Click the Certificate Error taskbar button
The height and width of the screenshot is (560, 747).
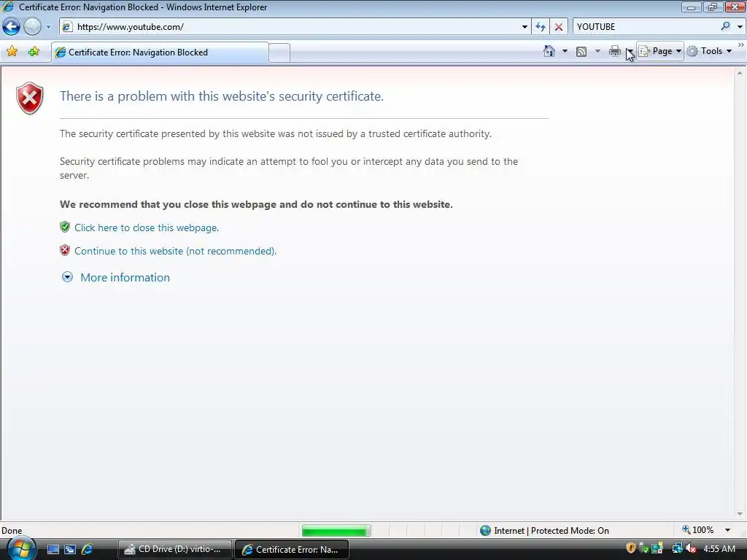pos(292,550)
